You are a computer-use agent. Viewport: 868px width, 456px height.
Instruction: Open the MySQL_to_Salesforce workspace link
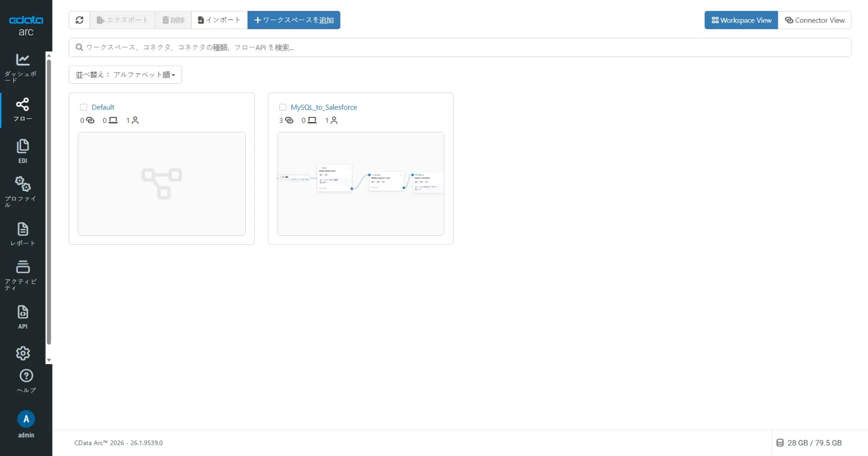(x=324, y=107)
